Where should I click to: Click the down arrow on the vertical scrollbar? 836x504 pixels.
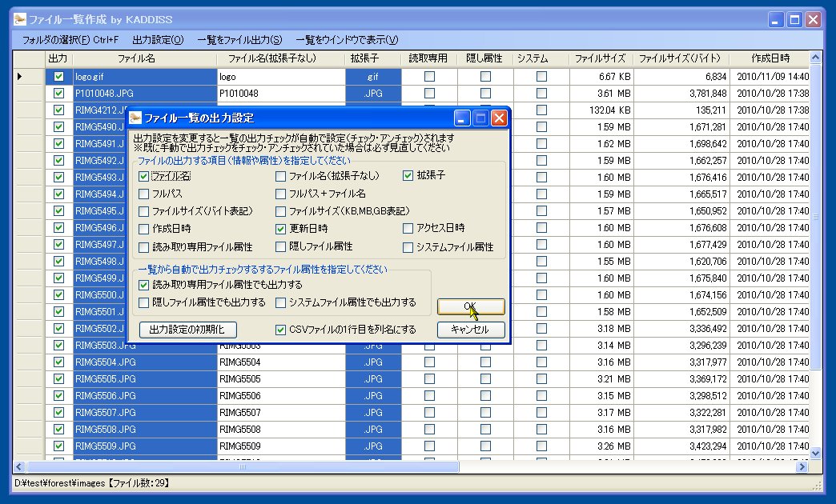click(816, 454)
